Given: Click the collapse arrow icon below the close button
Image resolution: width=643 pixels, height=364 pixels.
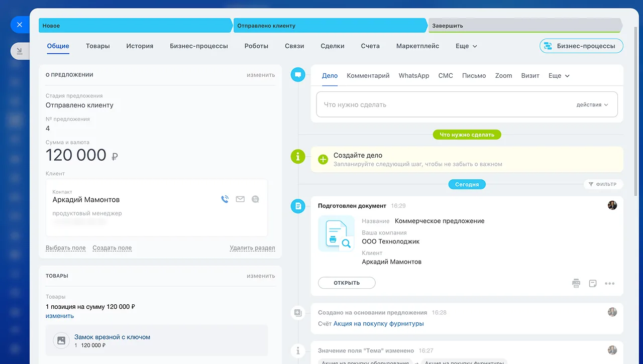Looking at the screenshot, I should point(20,51).
